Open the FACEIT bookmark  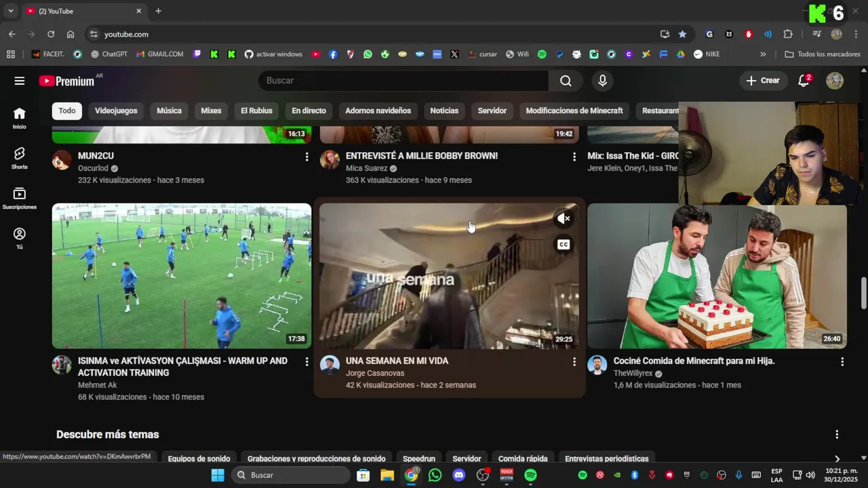(47, 54)
